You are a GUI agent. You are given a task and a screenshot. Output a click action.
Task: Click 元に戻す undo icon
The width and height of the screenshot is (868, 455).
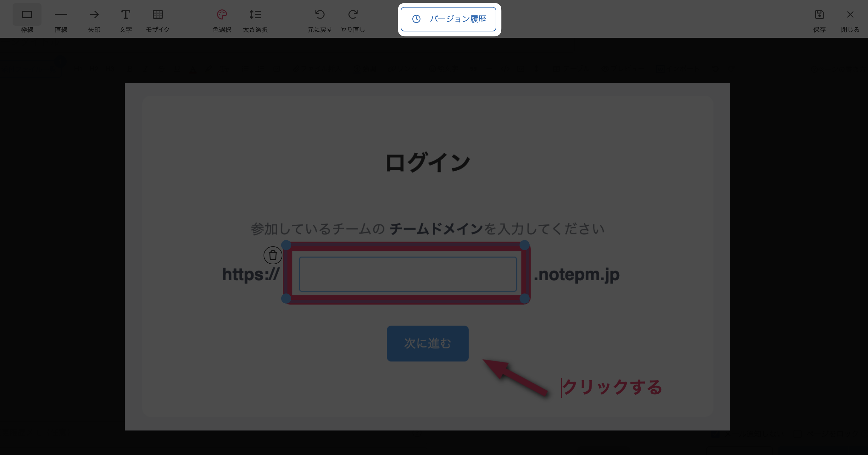point(320,15)
